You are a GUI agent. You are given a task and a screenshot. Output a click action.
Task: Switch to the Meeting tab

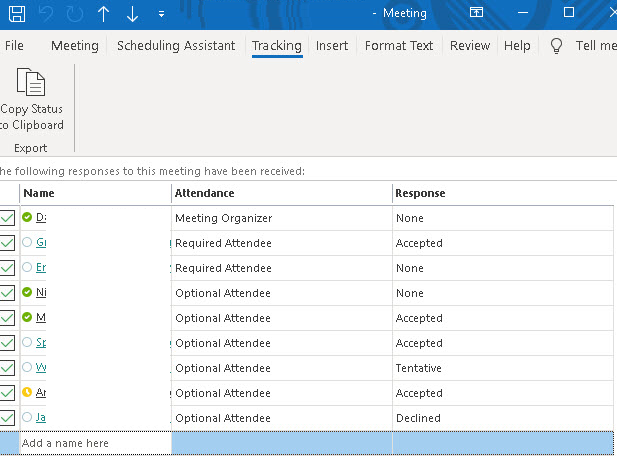75,46
